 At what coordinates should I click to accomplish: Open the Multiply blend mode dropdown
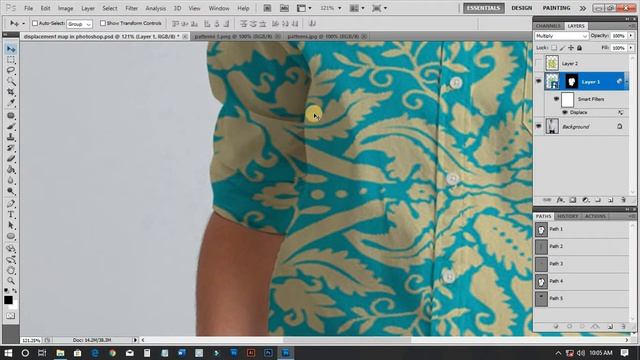561,36
